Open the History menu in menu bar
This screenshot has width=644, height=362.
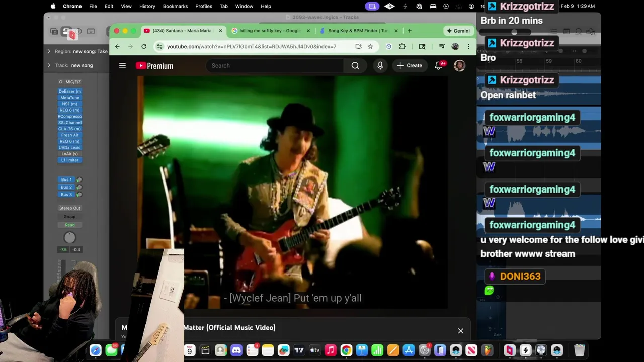[x=147, y=6]
